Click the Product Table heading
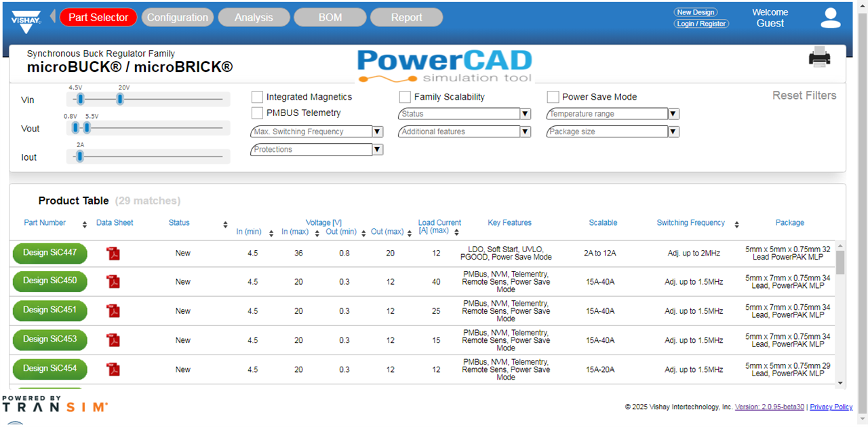The image size is (868, 427). point(73,201)
